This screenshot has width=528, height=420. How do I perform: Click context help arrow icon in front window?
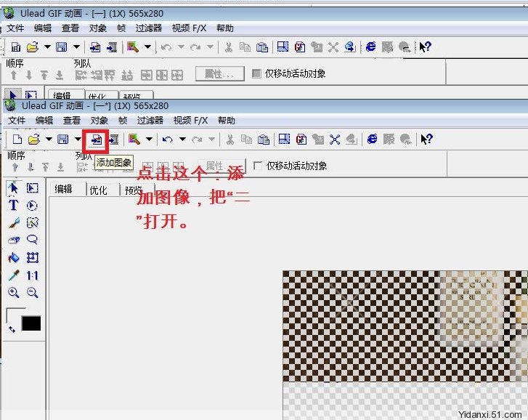pos(426,139)
